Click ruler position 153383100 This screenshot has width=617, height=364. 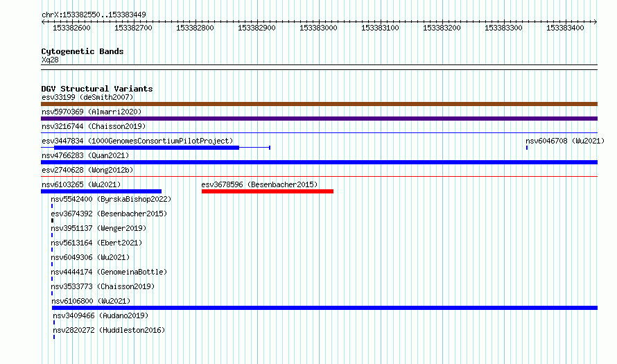click(381, 28)
